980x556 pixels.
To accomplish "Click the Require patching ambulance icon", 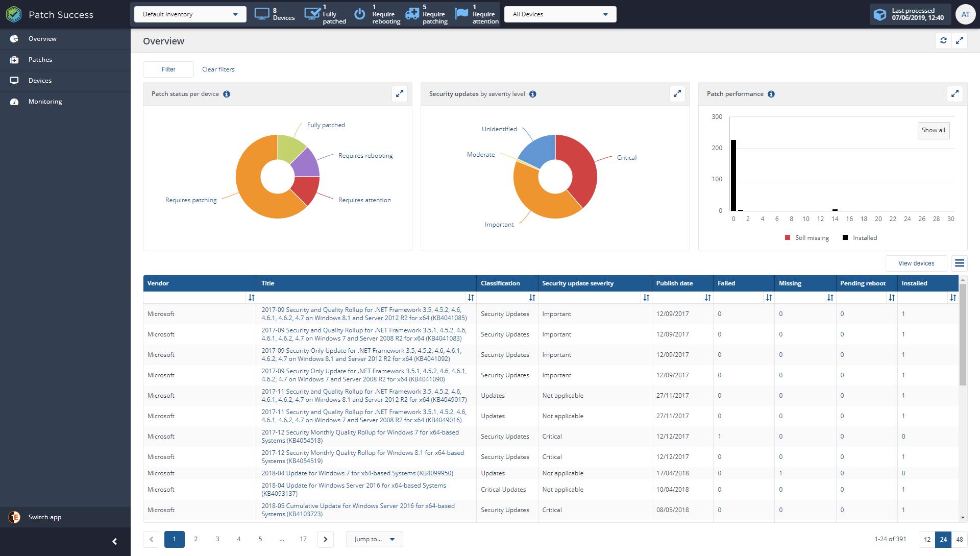I will click(412, 14).
